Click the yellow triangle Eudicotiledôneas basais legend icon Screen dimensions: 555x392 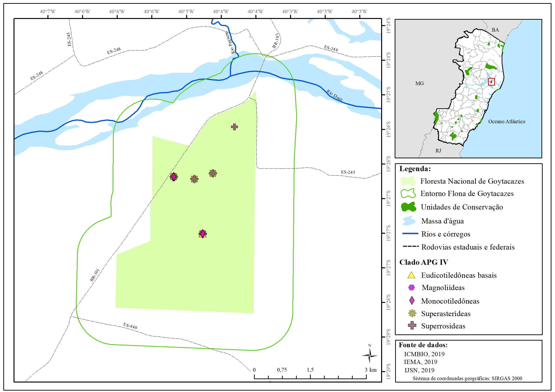(411, 275)
